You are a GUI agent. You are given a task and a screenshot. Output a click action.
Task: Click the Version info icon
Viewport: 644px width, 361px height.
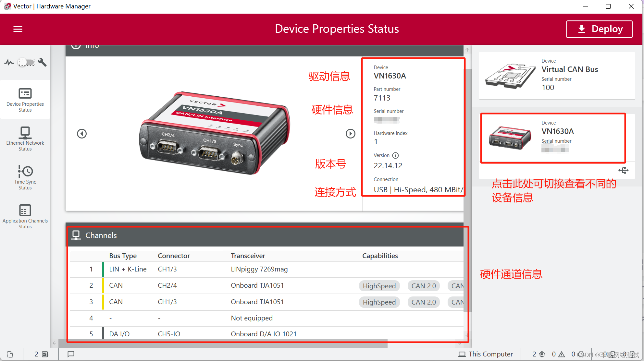click(395, 155)
